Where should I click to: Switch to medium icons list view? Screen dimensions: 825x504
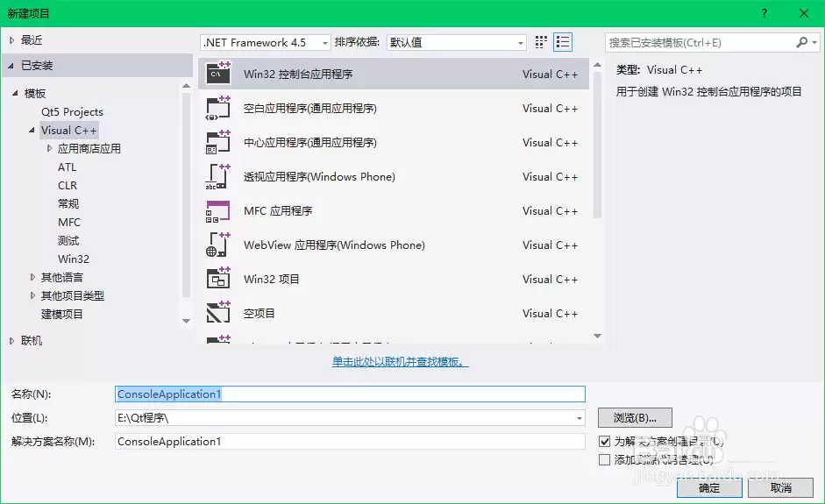(x=563, y=42)
